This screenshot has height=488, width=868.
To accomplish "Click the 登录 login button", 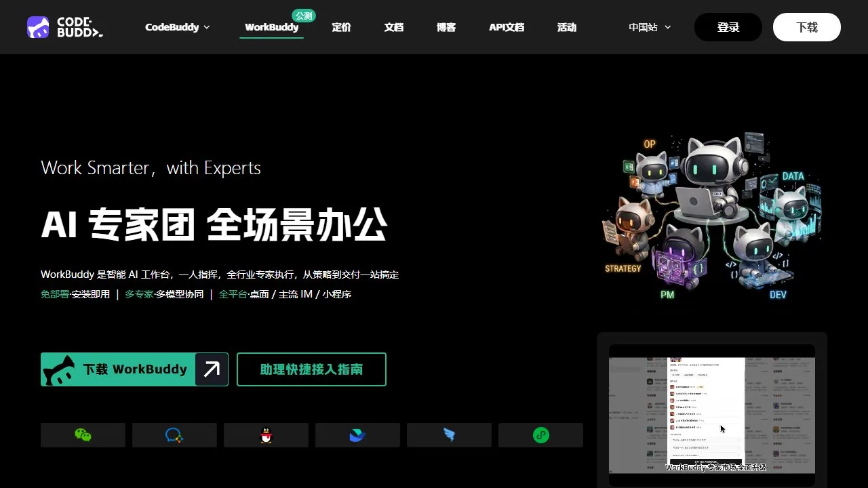I will [x=728, y=27].
